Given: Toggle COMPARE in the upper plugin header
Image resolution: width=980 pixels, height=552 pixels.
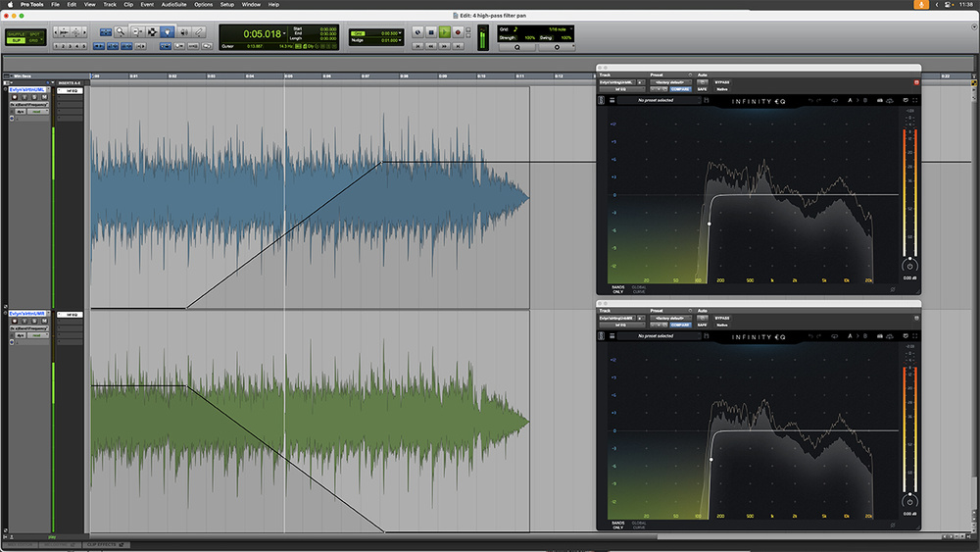Looking at the screenshot, I should tap(680, 89).
